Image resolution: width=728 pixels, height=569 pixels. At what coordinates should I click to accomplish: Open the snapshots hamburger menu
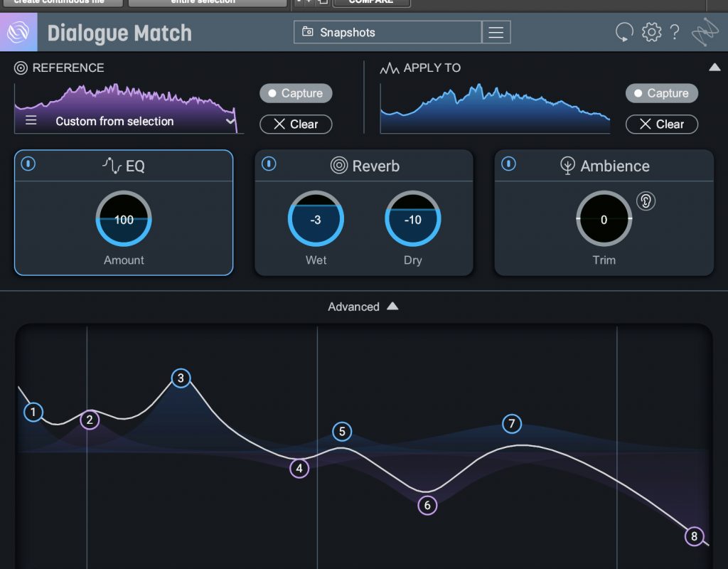496,32
